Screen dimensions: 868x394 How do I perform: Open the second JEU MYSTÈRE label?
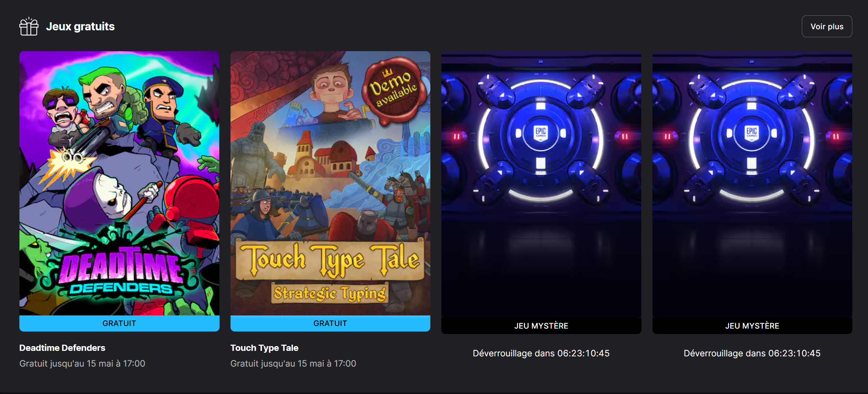click(752, 326)
